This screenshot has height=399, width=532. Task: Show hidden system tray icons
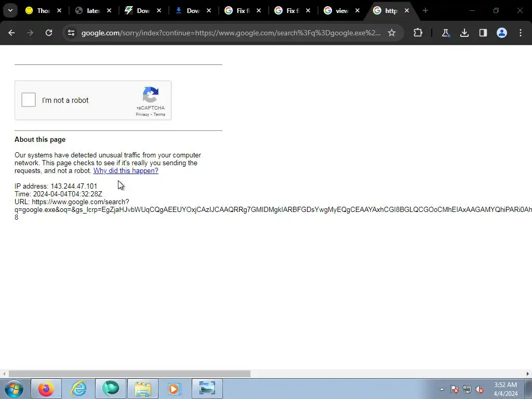coord(442,389)
